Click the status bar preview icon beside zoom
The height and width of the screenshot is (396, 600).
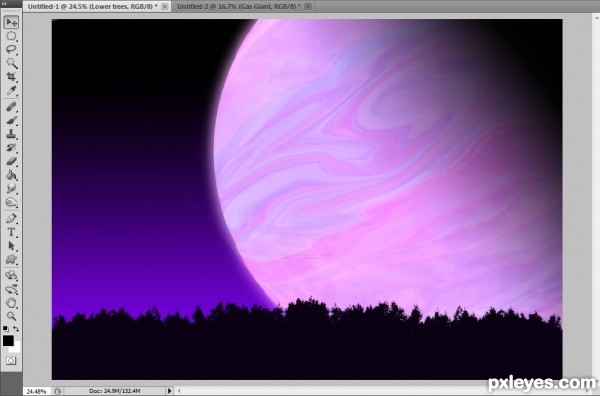coord(58,391)
